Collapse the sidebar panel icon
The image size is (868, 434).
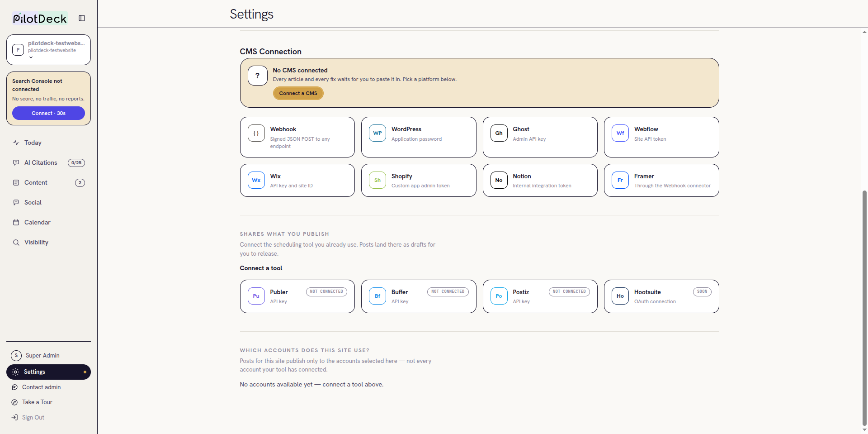click(x=82, y=18)
